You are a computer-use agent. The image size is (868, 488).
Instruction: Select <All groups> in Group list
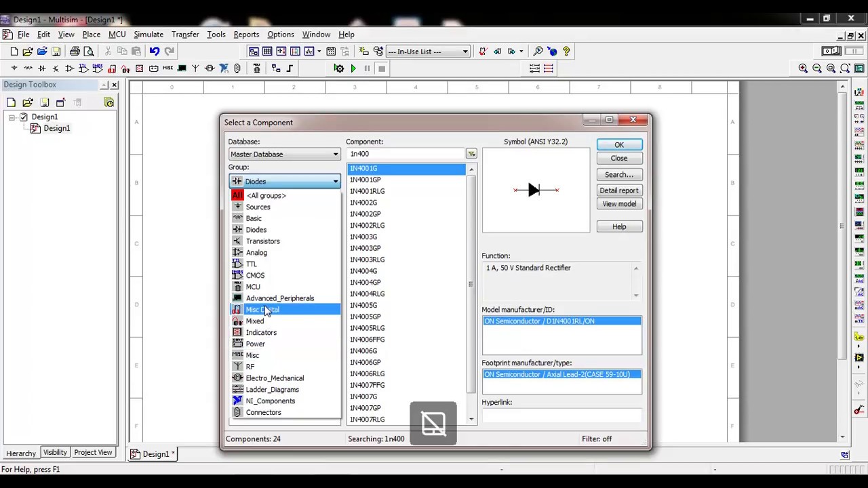(x=266, y=195)
